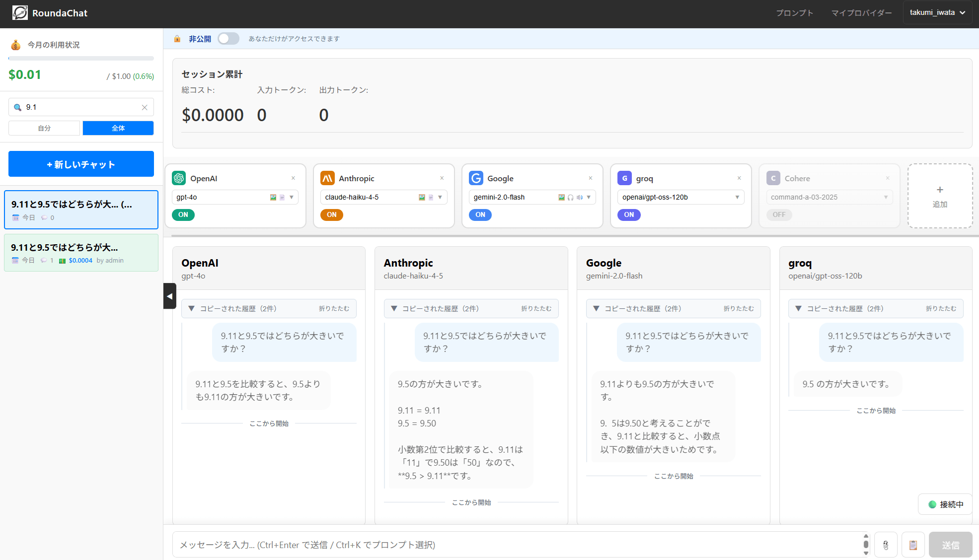979x560 pixels.
Task: Switch to the 自分 filter tab
Action: [x=44, y=128]
